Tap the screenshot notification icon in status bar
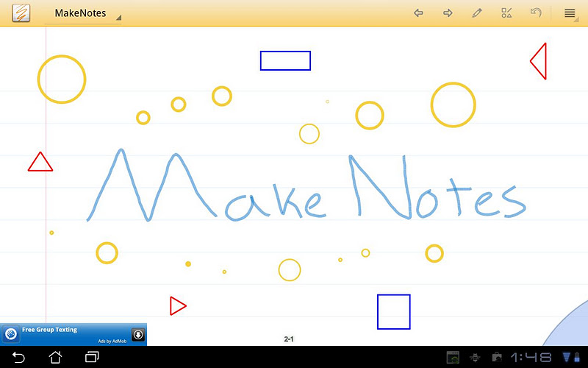The width and height of the screenshot is (588, 368). pyautogui.click(x=453, y=357)
